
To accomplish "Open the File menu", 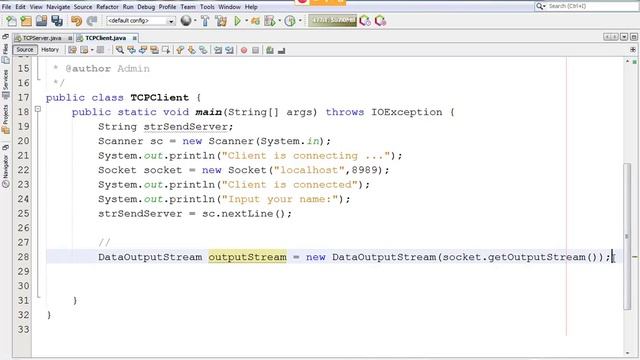I will click(x=6, y=7).
